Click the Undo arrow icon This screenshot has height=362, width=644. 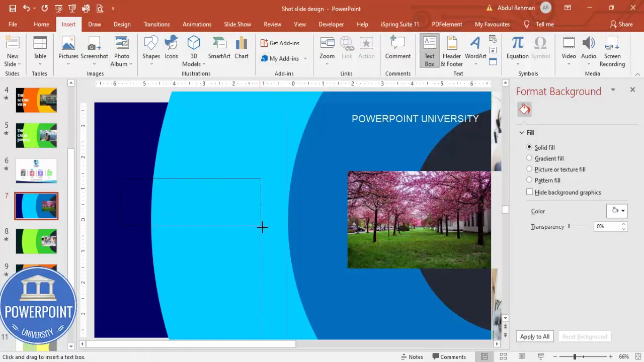pos(27,9)
